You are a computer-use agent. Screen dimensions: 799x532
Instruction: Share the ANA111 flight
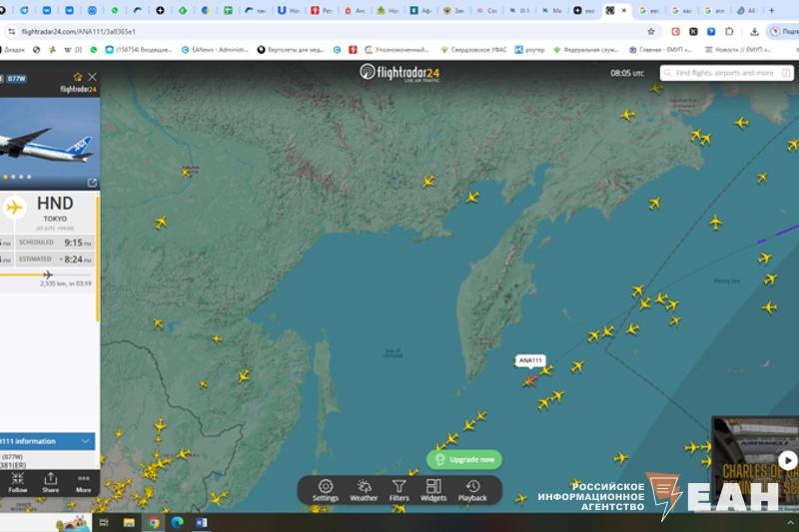pyautogui.click(x=50, y=482)
